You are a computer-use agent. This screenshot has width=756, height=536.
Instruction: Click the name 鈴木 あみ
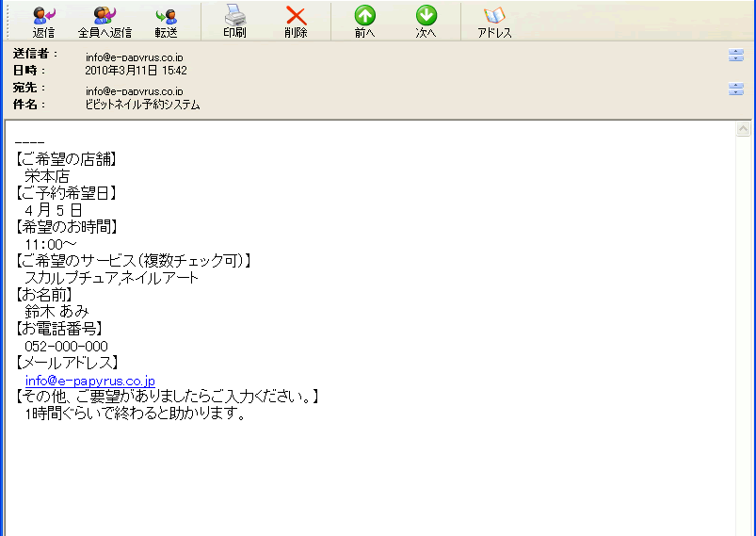click(56, 312)
